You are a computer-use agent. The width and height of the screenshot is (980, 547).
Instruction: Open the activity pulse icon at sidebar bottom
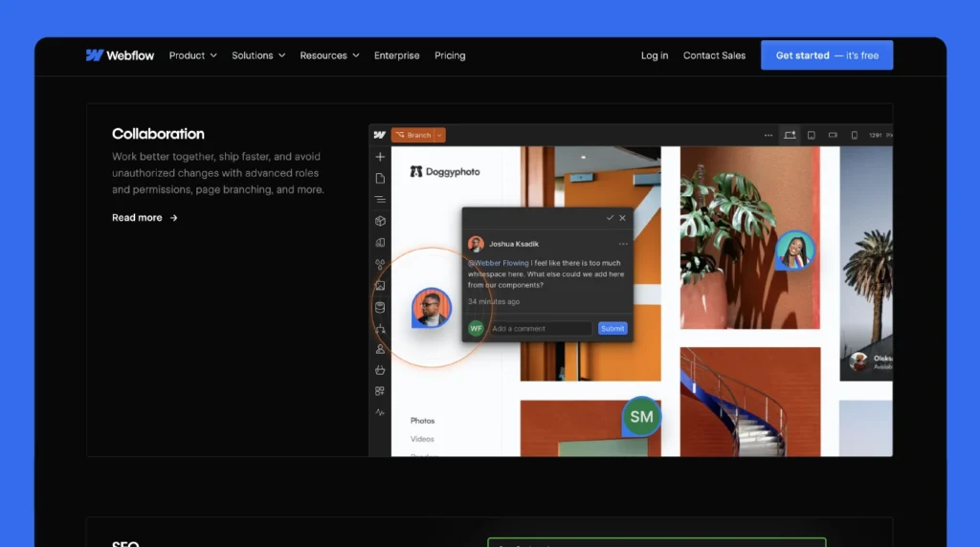380,412
